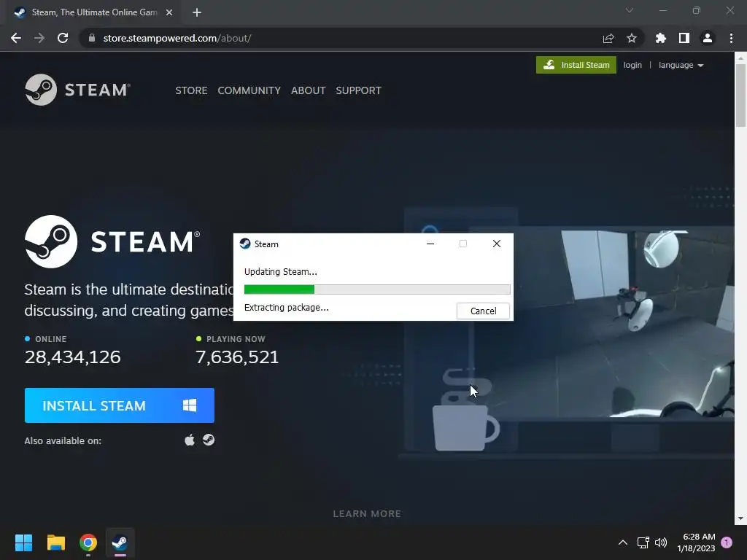Screen dimensions: 747x560
Task: Go forward in the browser
Action: click(x=39, y=38)
